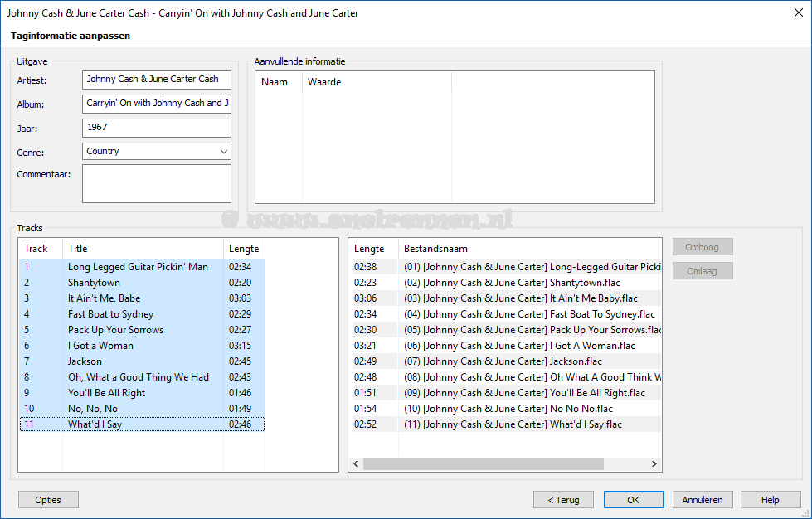Focus the empty Commentaar text box
Image resolution: width=812 pixels, height=519 pixels.
tap(157, 184)
